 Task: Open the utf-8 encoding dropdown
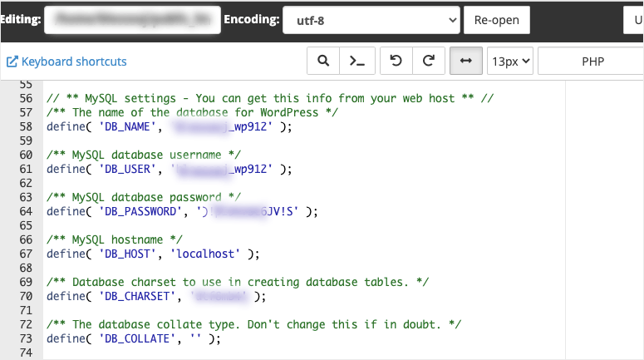tap(371, 20)
